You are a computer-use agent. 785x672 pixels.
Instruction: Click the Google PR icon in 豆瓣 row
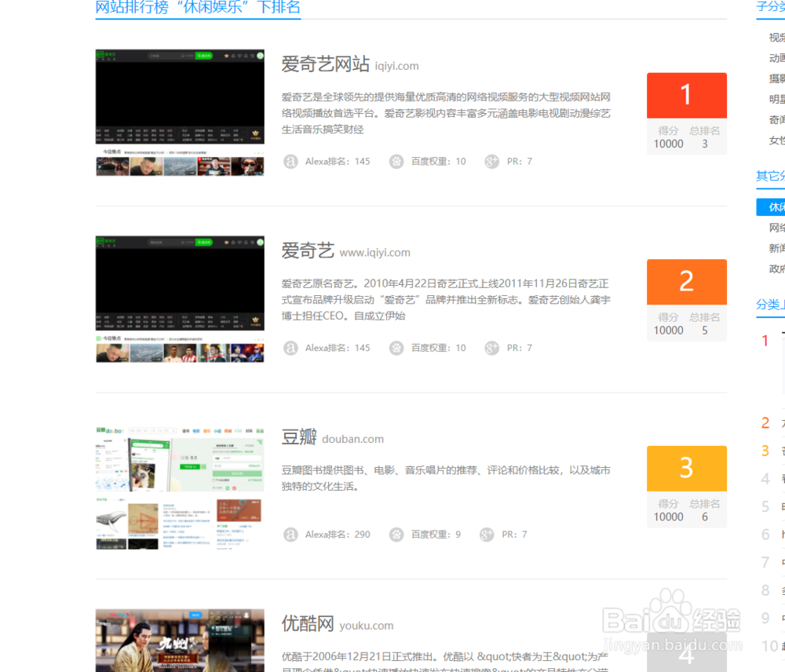487,535
